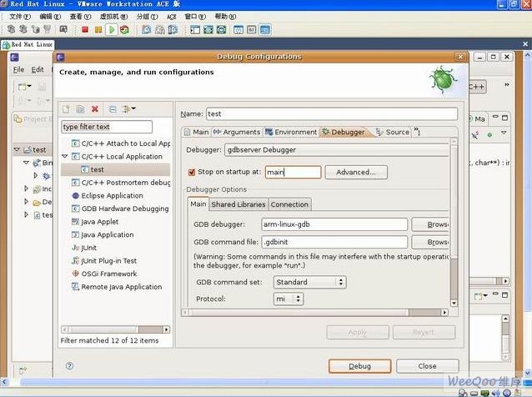Click the Advanced... button
The image size is (532, 397).
pyautogui.click(x=356, y=172)
